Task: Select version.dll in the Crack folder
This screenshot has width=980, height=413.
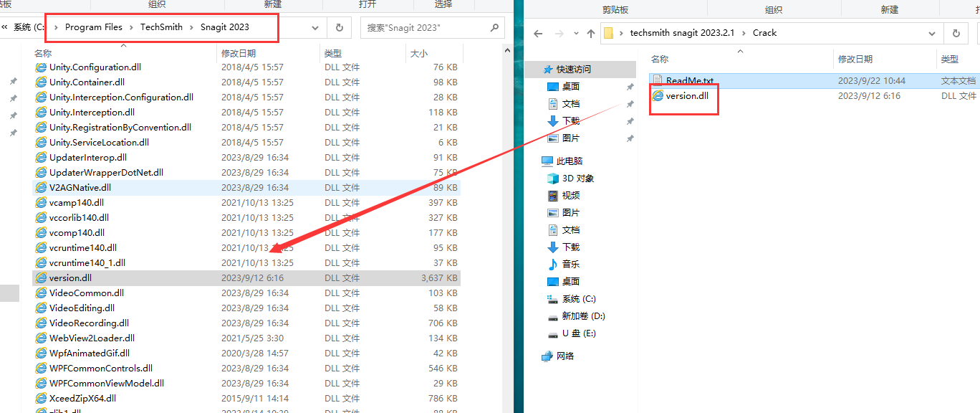Action: coord(686,95)
